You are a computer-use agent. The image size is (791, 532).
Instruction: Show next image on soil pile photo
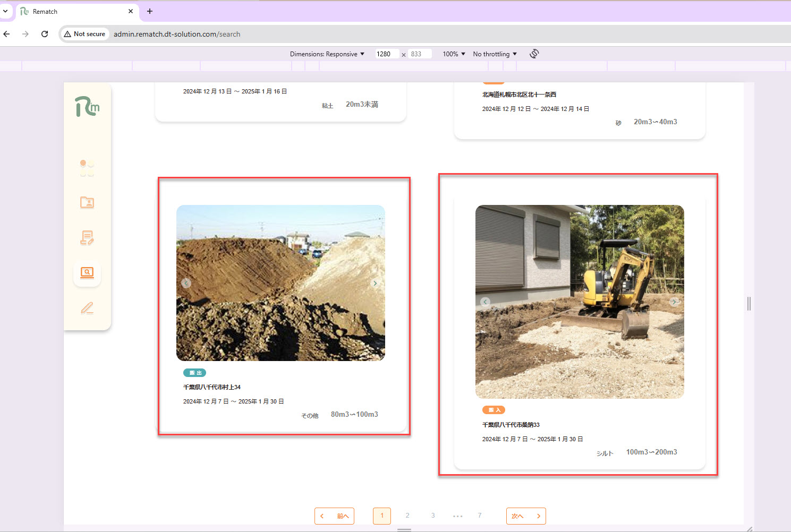click(375, 284)
